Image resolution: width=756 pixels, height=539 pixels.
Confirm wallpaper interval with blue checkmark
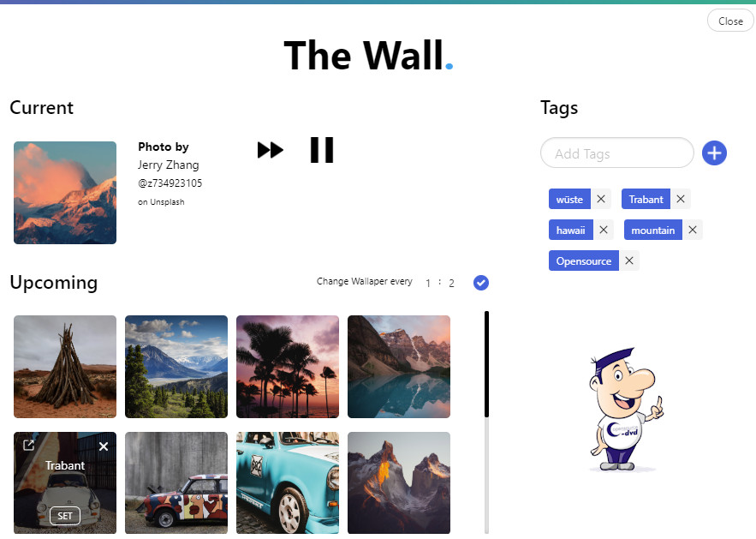(x=480, y=283)
